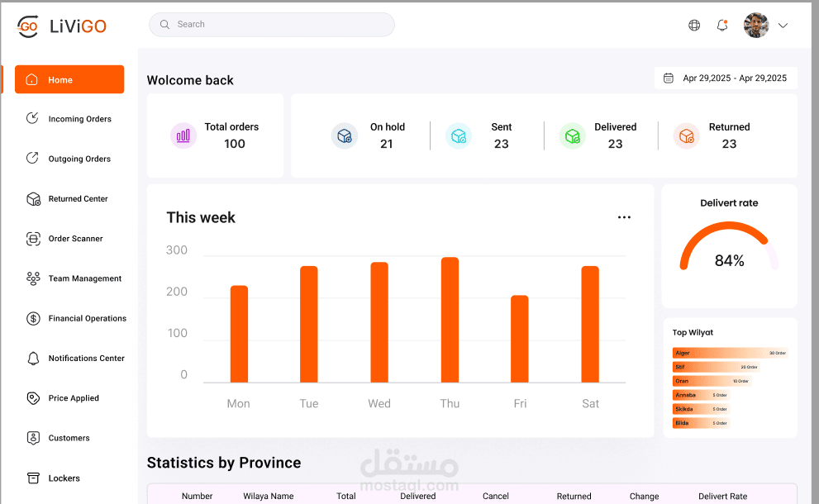Click the Oran bar in Top Wilyat
This screenshot has height=504, width=819.
coord(712,381)
